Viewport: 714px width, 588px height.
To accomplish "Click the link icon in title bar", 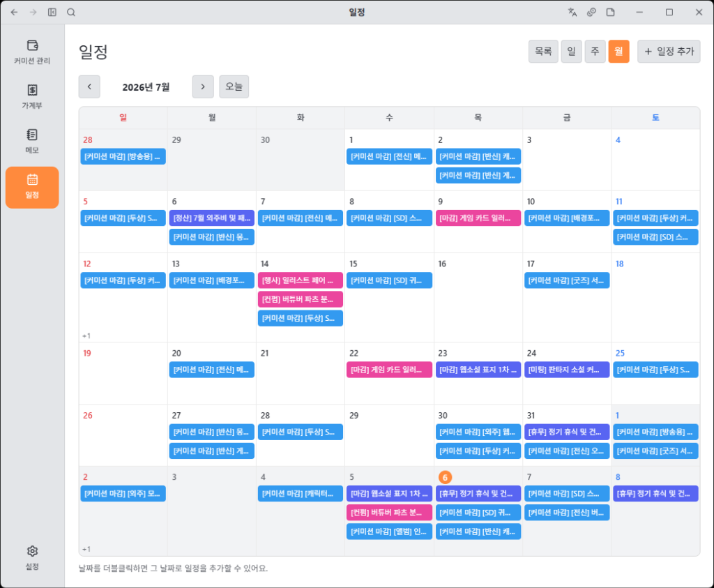I will (x=591, y=13).
